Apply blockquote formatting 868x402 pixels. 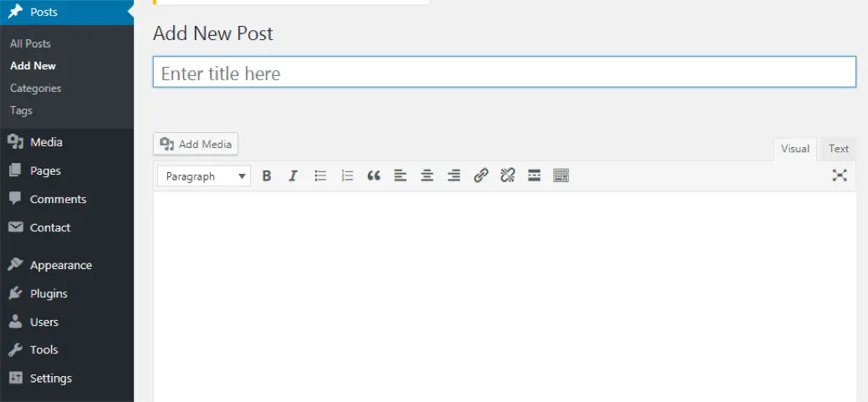[374, 176]
